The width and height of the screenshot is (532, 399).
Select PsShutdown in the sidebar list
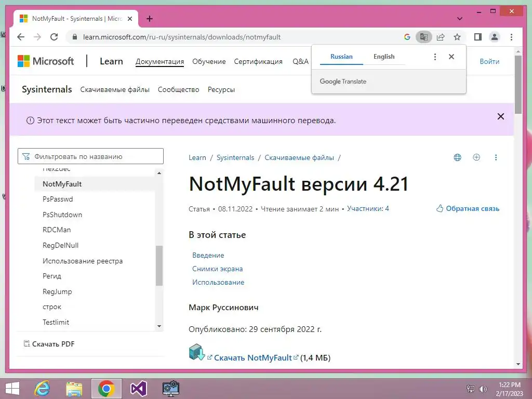pos(62,215)
